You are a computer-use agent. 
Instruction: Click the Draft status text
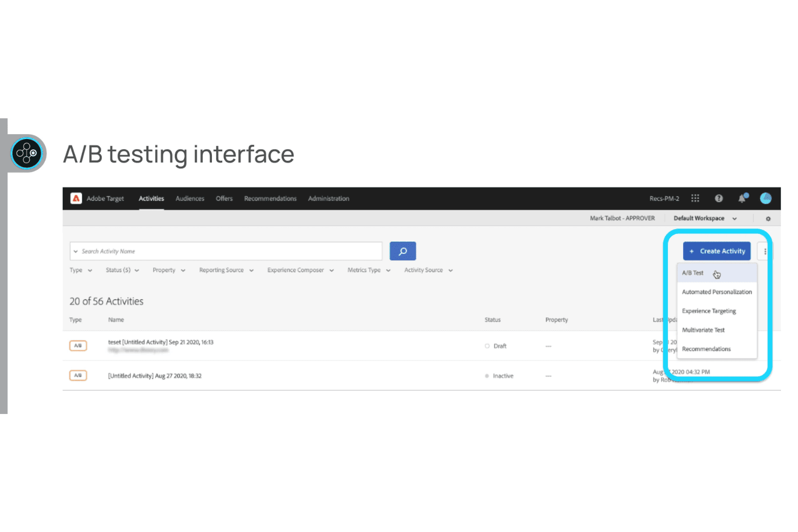(x=500, y=346)
